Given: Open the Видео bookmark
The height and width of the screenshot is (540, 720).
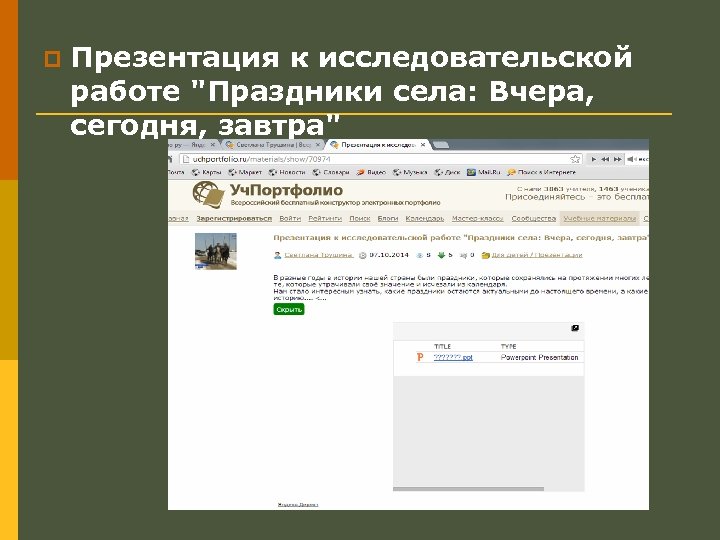Looking at the screenshot, I should 371,172.
